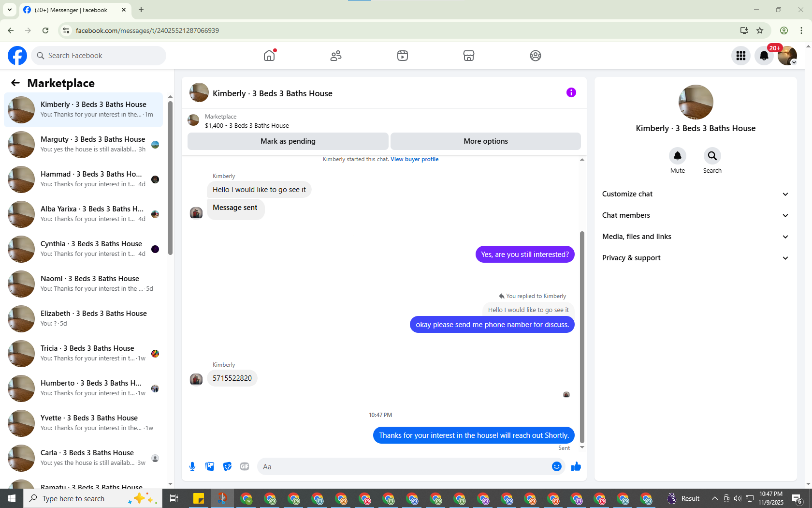812x508 pixels.
Task: Choose a sticker to send
Action: pyautogui.click(x=227, y=466)
